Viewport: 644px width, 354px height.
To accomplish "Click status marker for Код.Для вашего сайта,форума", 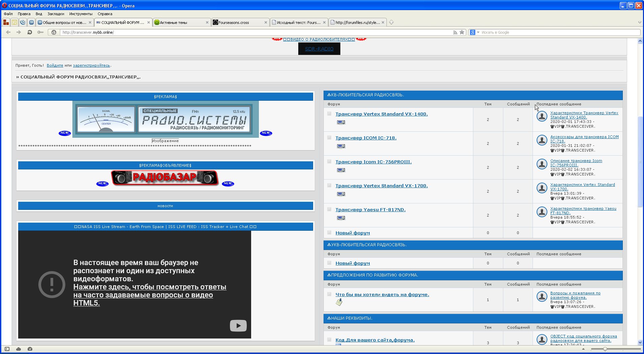I will tap(329, 340).
